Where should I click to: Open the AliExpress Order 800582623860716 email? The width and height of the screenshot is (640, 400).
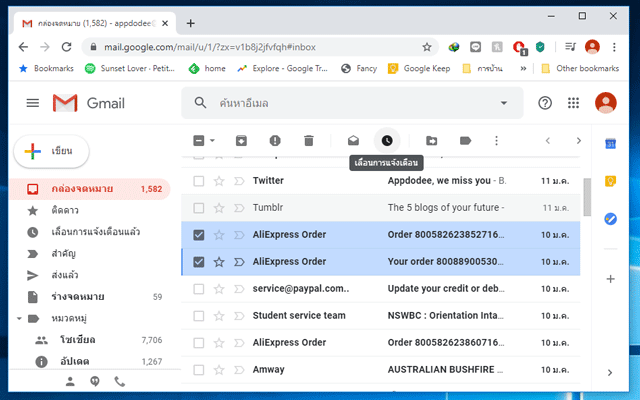click(x=380, y=343)
